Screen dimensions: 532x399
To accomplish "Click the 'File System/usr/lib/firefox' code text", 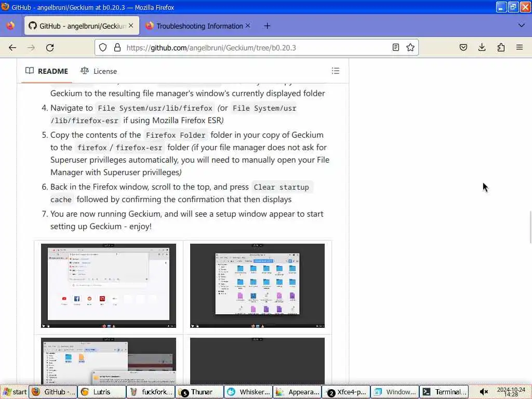I will [155, 108].
